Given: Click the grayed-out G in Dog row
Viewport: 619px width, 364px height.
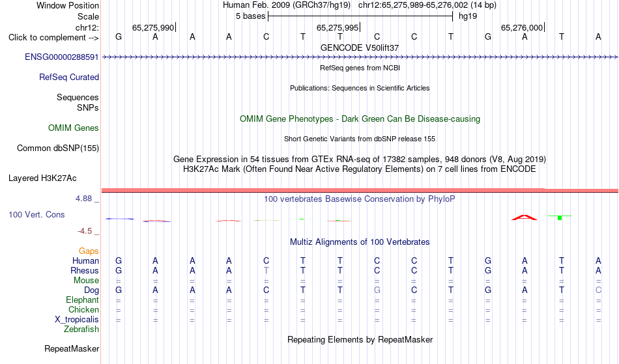Looking at the screenshot, I should click(x=377, y=290).
